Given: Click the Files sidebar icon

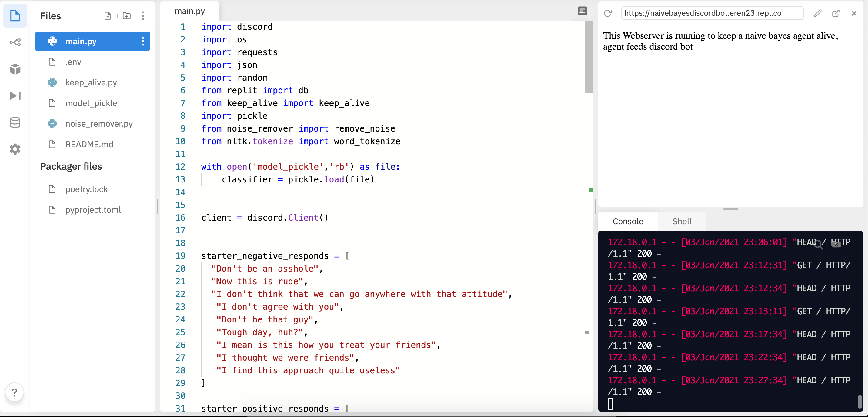Looking at the screenshot, I should point(15,16).
